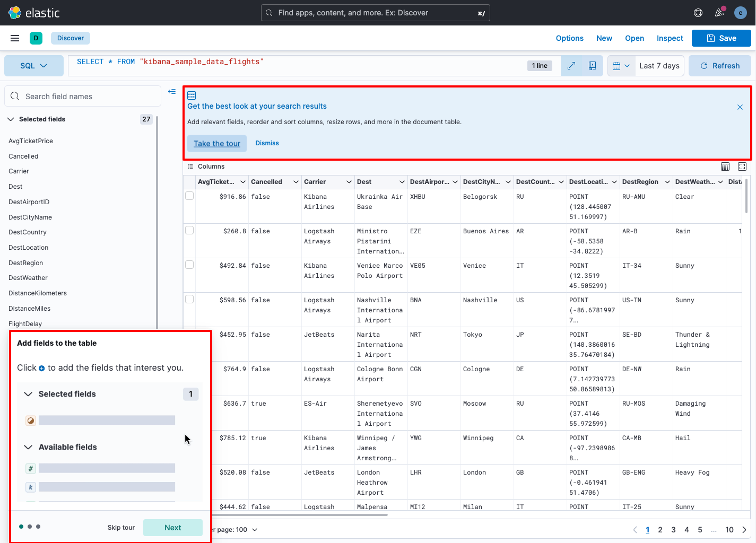
Task: Open DestCityName column header menu
Action: pos(508,182)
